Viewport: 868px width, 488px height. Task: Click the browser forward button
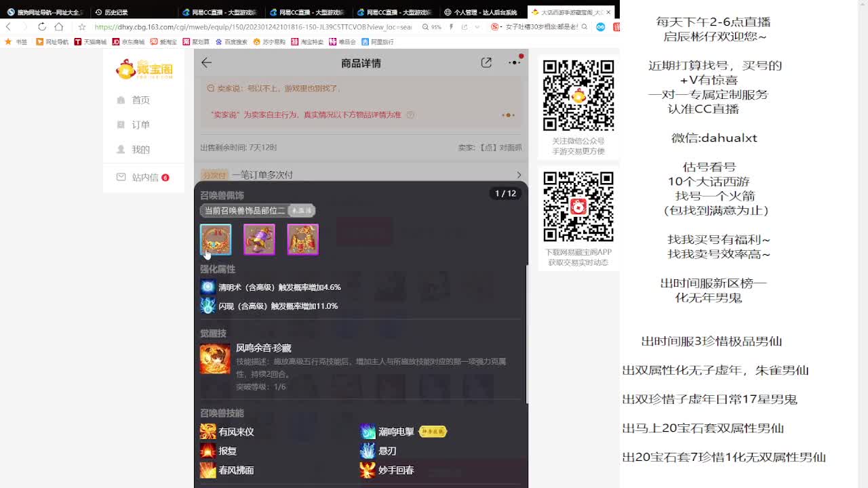(x=24, y=26)
